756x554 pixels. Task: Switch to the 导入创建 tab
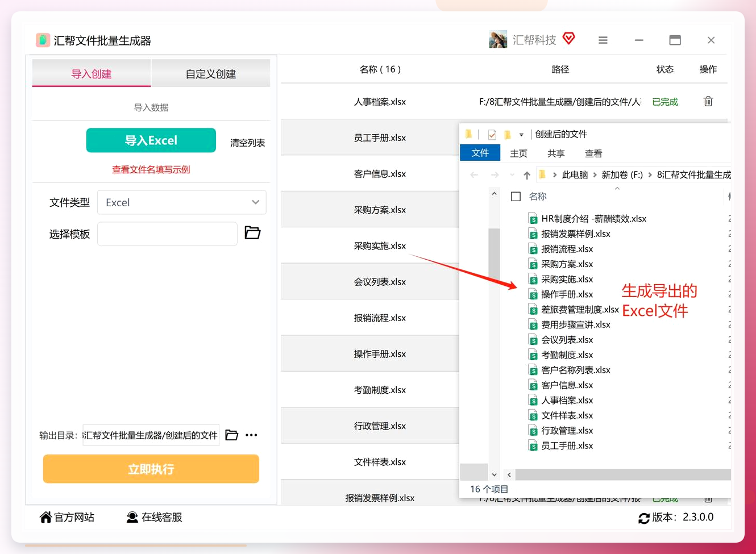pos(92,73)
